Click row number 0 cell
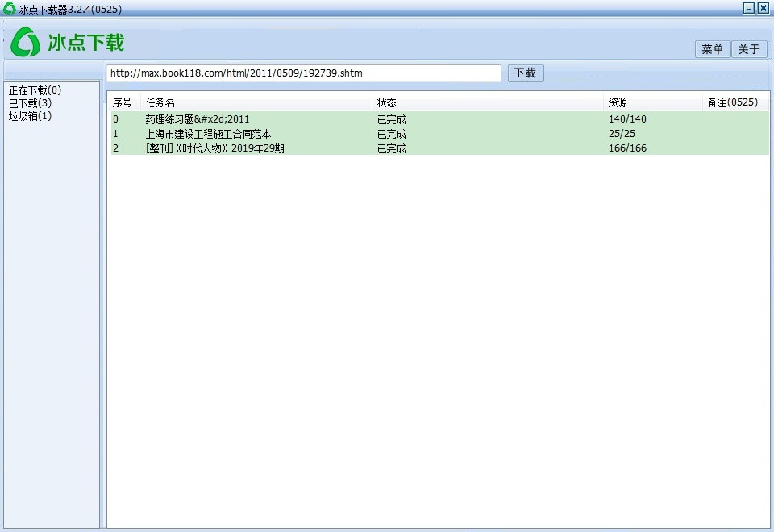Viewport: 774px width, 532px height. (x=115, y=119)
